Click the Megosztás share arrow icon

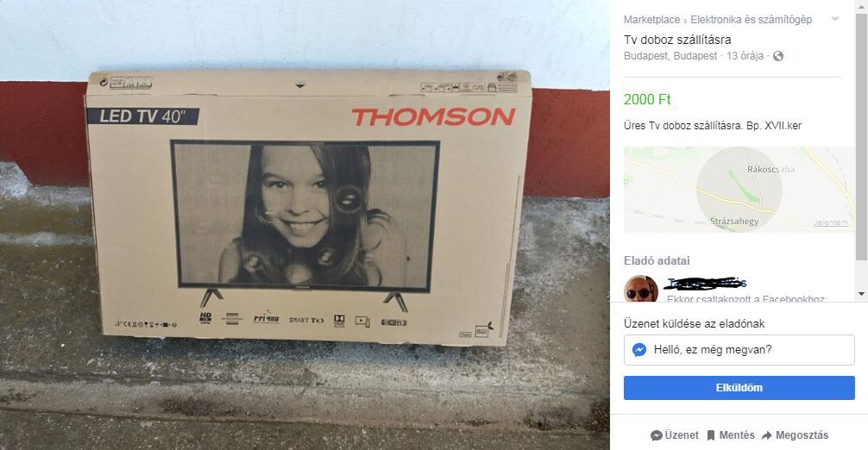click(x=767, y=435)
